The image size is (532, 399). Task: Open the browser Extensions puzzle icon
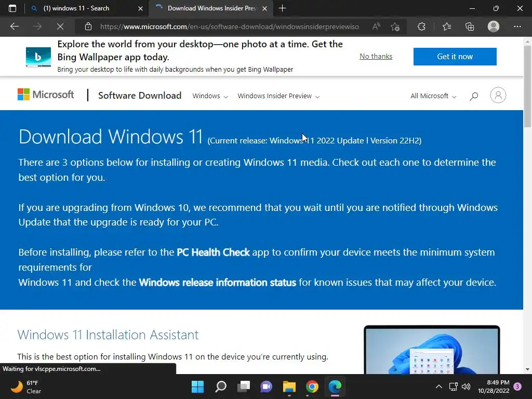(421, 26)
